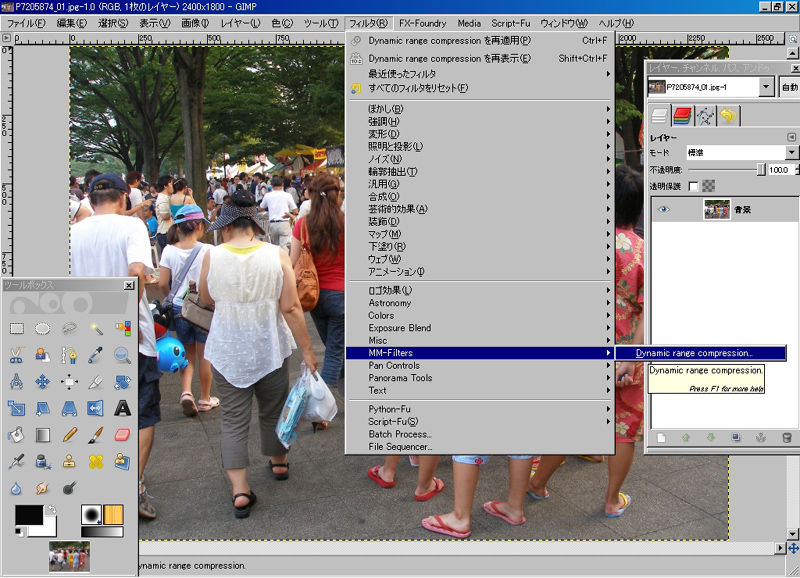Select the Text tool
This screenshot has height=578, width=800.
click(122, 408)
